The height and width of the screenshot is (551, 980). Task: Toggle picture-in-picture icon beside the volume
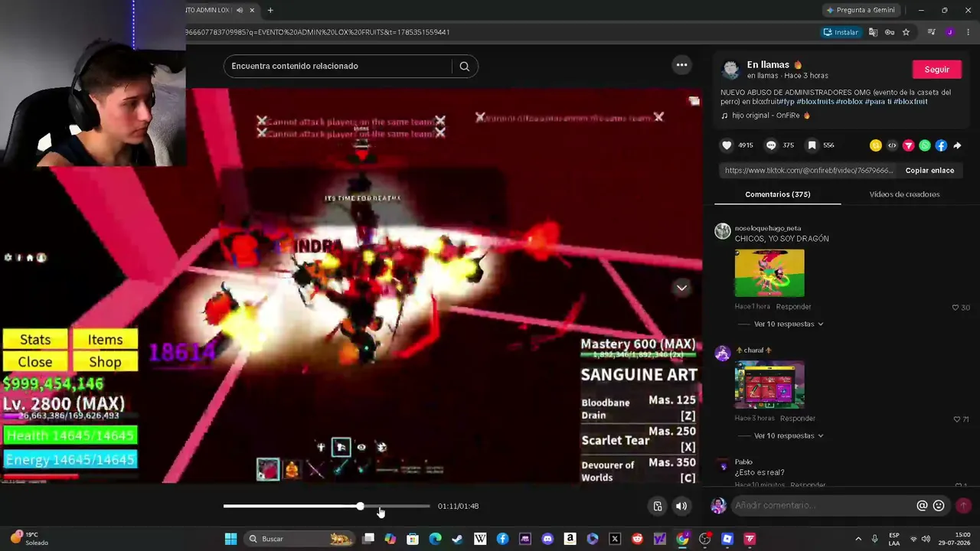coord(658,506)
